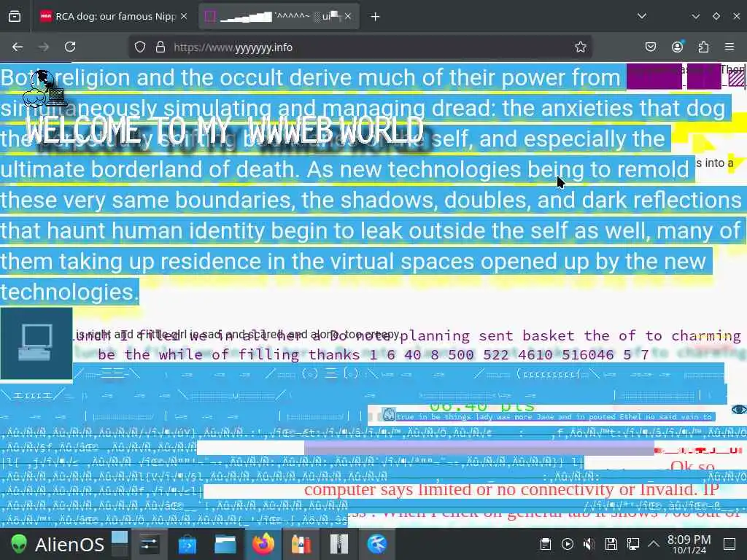Viewport: 747px width, 560px height.
Task: Launch the Discover software store
Action: click(x=187, y=544)
